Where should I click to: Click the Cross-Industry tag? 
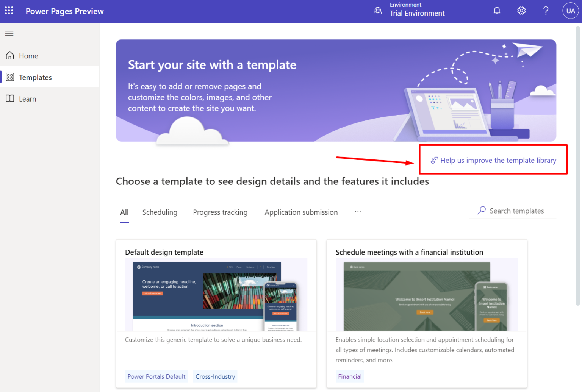pyautogui.click(x=215, y=376)
